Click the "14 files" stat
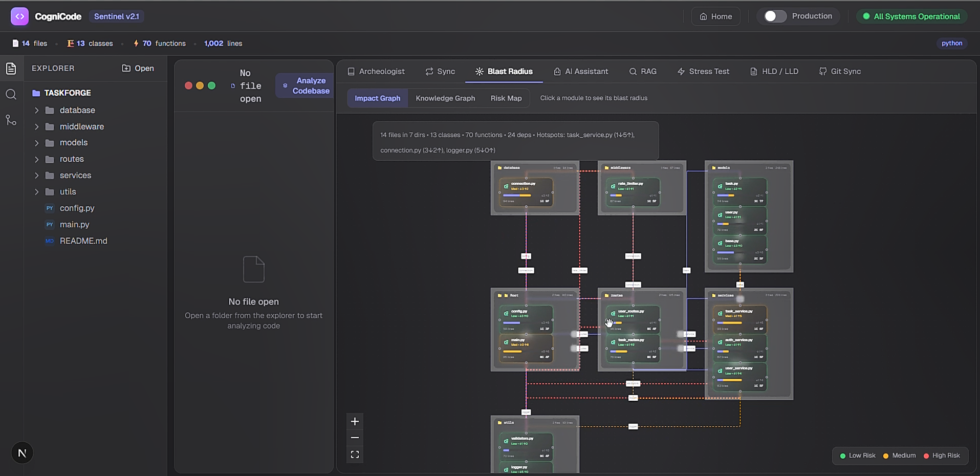Image resolution: width=980 pixels, height=476 pixels. coord(30,44)
